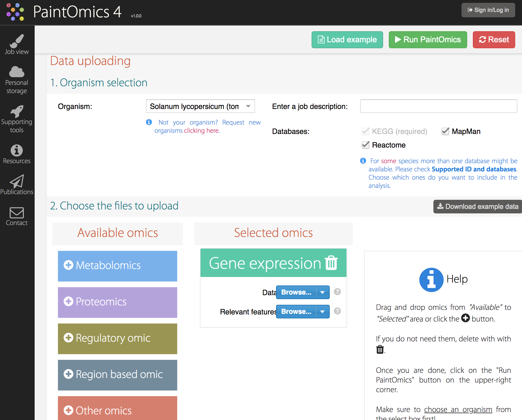
Task: Expand Relevant features Browse dropdown arrow
Action: click(323, 312)
